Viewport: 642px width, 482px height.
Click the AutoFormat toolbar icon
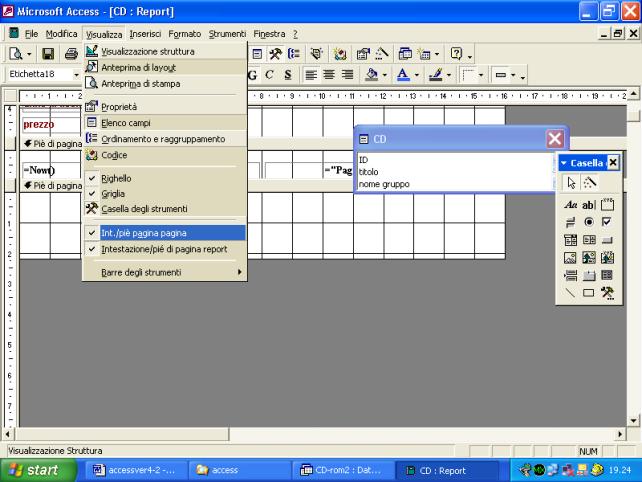316,54
